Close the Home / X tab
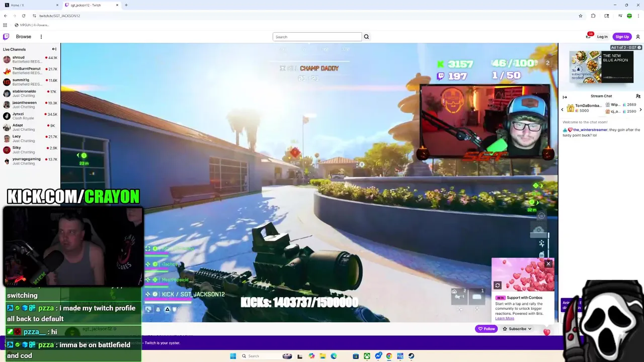Viewport: 644px width, 362px height. 57,5
